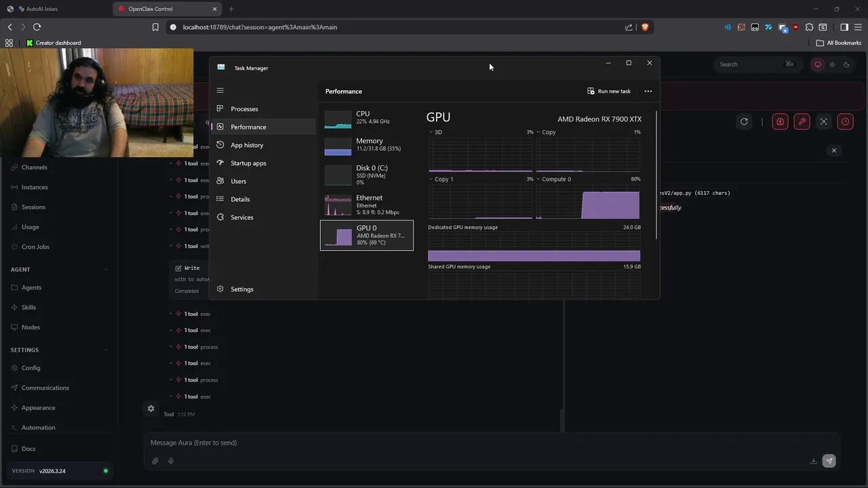Click the OpenClaw Search field
Screen dimensions: 868x488
757,64
